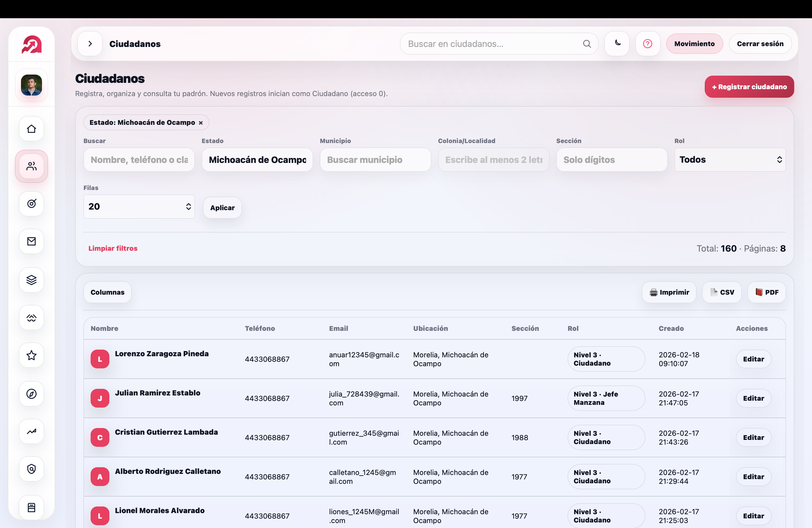This screenshot has width=812, height=528.
Task: Edit Lorenzo Zaragoza Pineda's record
Action: tap(754, 359)
